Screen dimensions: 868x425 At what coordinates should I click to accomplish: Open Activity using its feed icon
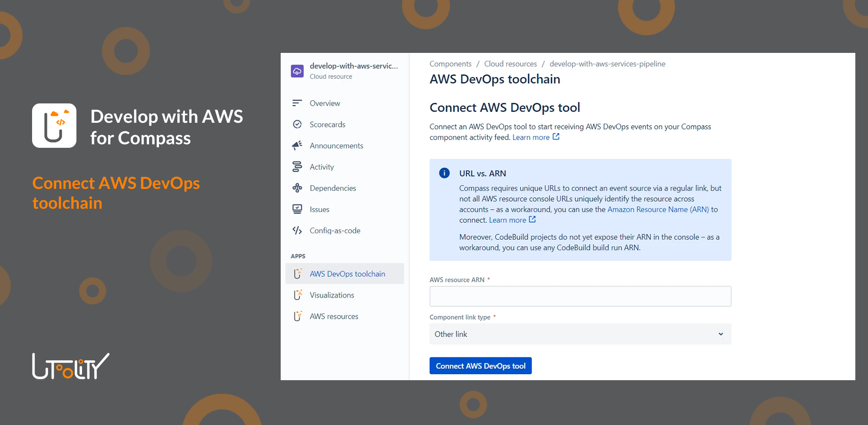297,167
